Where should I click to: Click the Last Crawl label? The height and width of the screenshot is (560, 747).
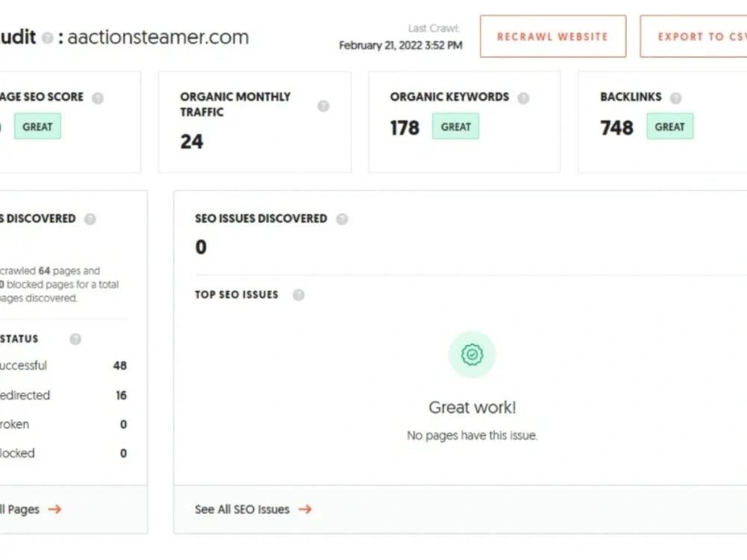coord(434,28)
